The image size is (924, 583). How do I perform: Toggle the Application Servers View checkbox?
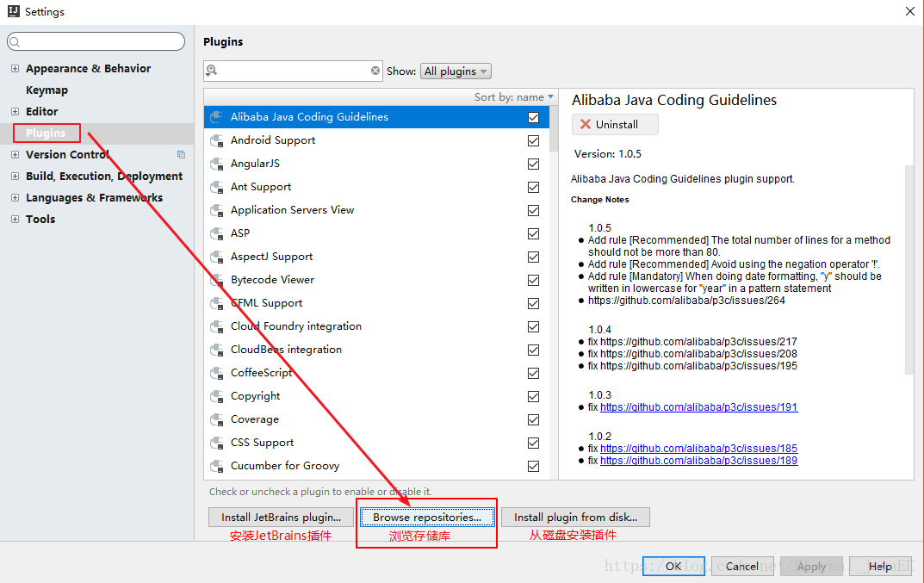click(533, 210)
